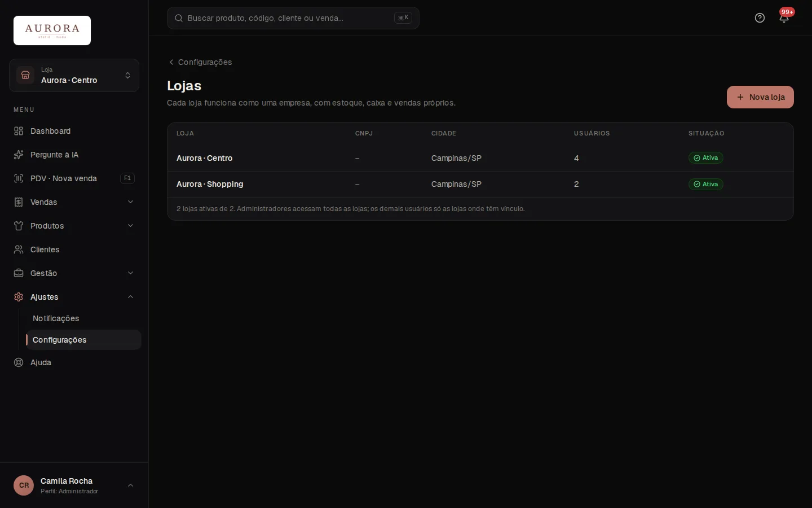The image size is (812, 508).
Task: Expand the Gestão menu chevron
Action: (x=130, y=273)
